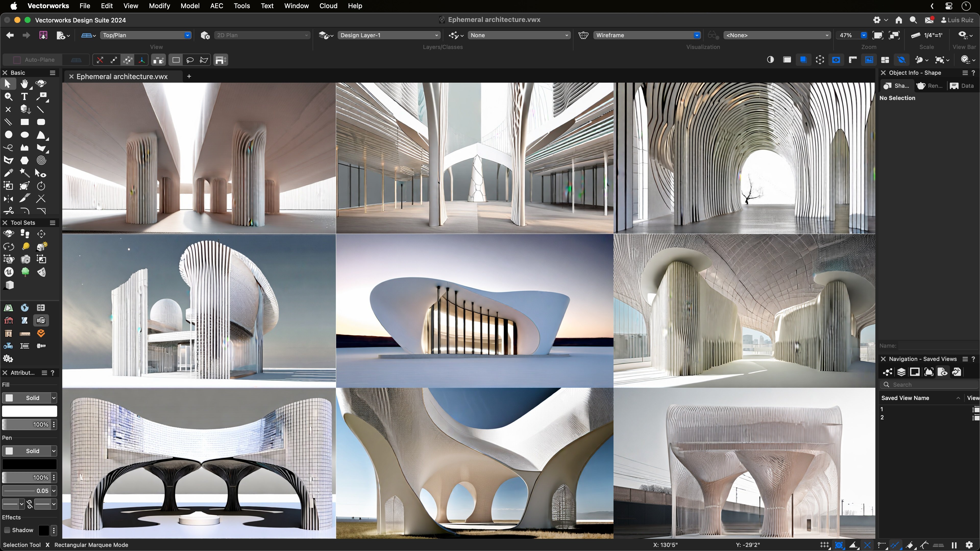Open the Model menu
Image resolution: width=980 pixels, height=551 pixels.
tap(190, 6)
